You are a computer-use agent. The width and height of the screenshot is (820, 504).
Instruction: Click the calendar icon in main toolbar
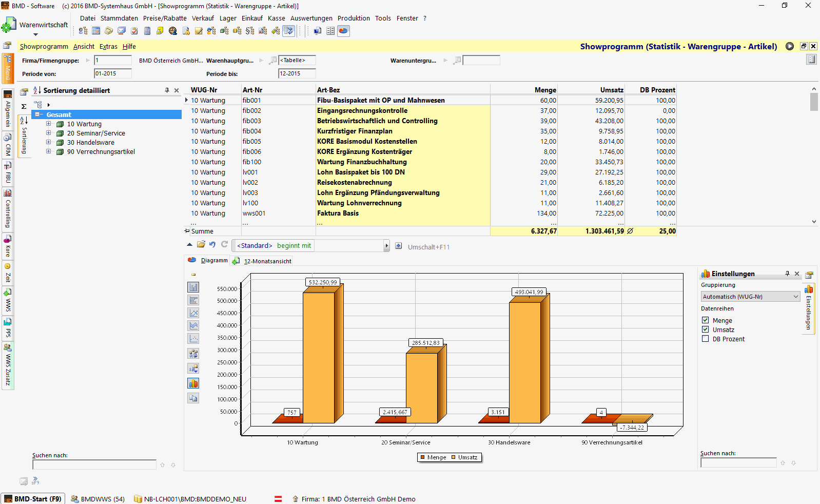coord(96,31)
